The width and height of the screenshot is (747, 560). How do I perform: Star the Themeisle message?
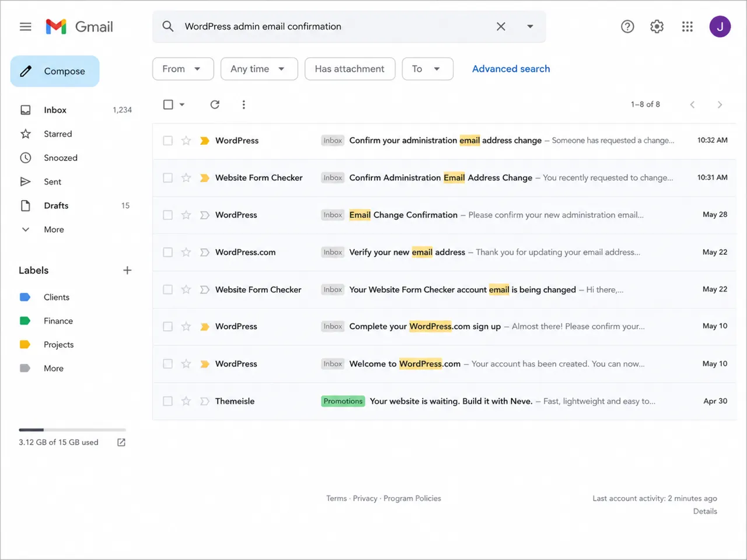186,401
